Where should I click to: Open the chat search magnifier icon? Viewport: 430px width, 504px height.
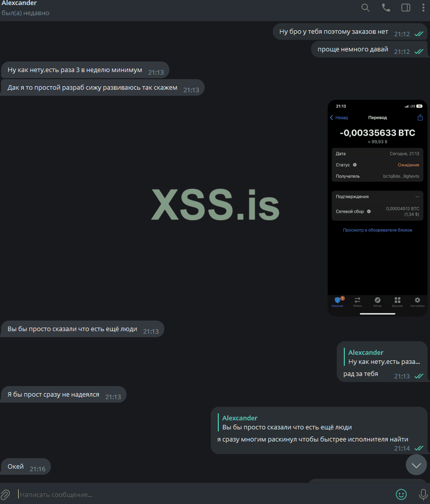pyautogui.click(x=365, y=8)
